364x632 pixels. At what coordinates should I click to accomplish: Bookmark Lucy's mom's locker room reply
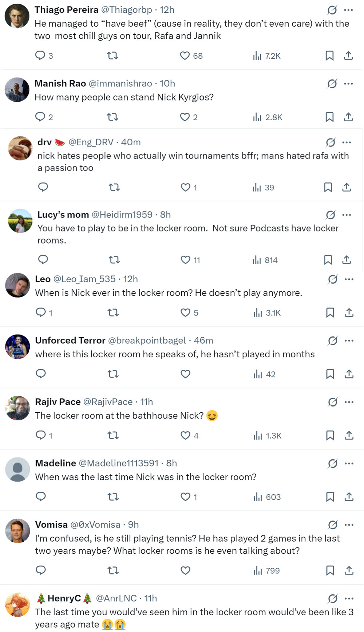pos(329,260)
